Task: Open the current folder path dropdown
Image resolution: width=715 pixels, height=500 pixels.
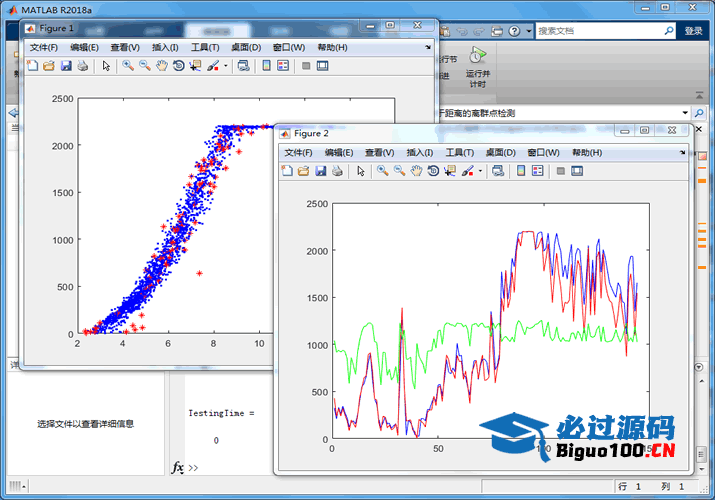Action: point(685,113)
